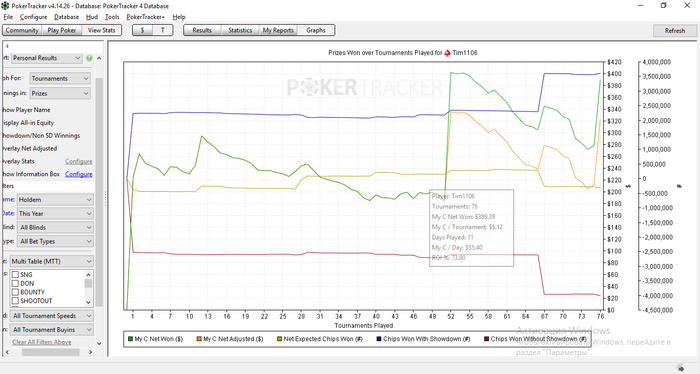Click the Days Played: 11 info box line
Viewport: 700px width, 374px height.
(x=452, y=237)
